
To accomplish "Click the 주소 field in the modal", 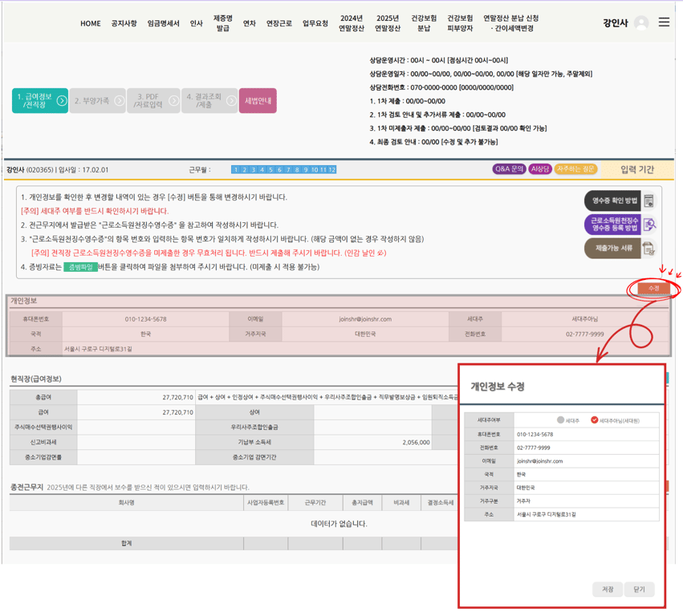I will pyautogui.click(x=587, y=514).
